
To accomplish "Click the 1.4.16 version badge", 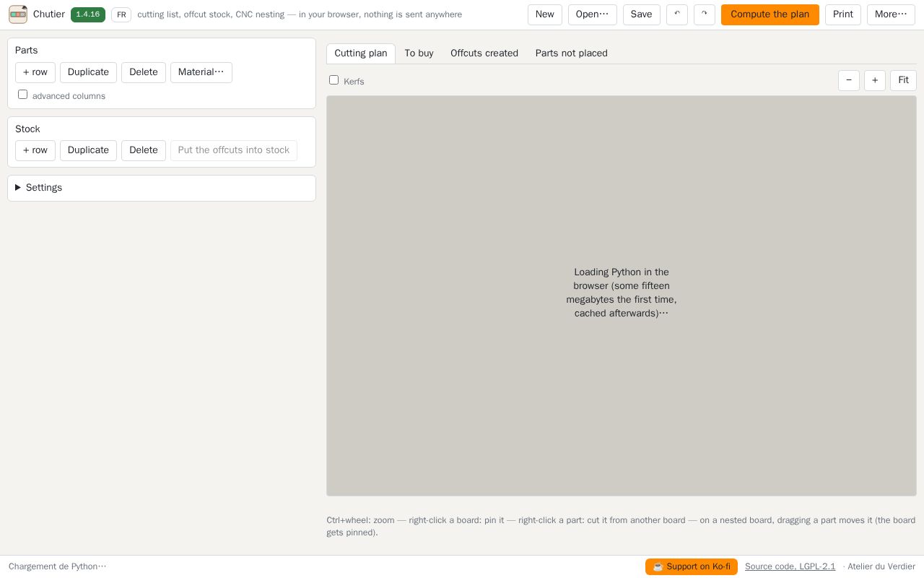I will pos(88,14).
